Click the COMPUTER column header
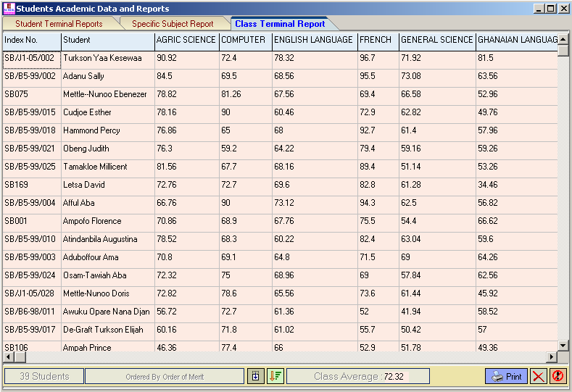 [246, 41]
